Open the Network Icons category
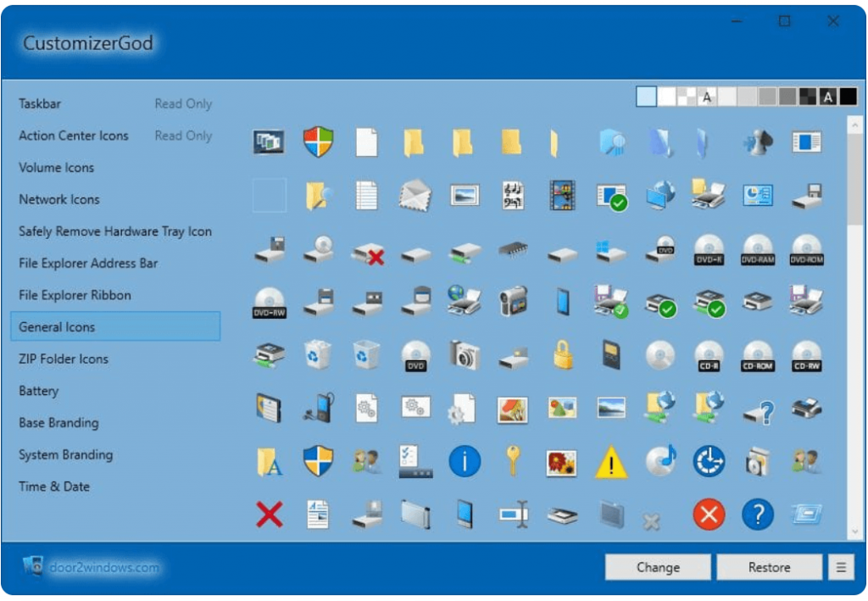The width and height of the screenshot is (868, 601). click(59, 199)
